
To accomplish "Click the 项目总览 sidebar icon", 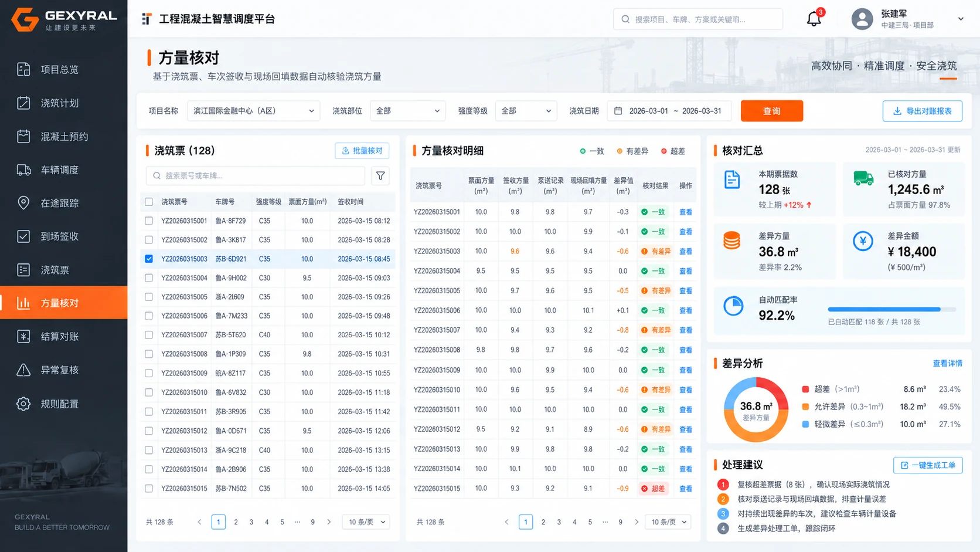I will tap(23, 69).
